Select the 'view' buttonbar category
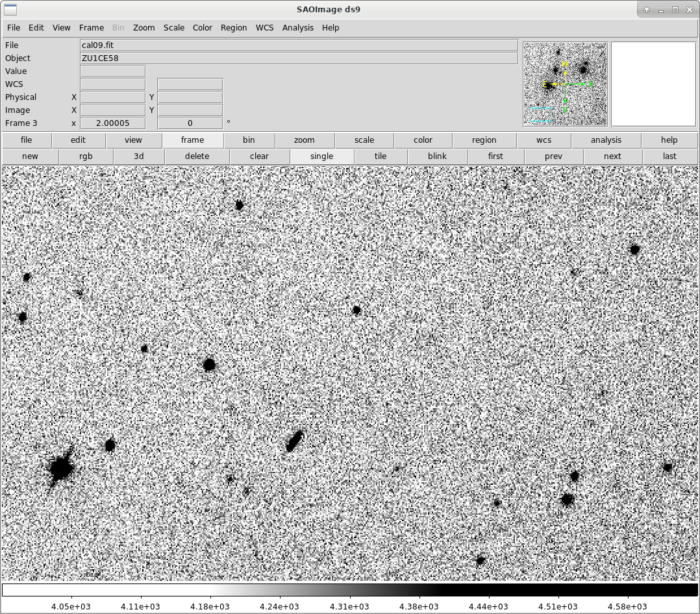The width and height of the screenshot is (700, 614). pyautogui.click(x=133, y=140)
